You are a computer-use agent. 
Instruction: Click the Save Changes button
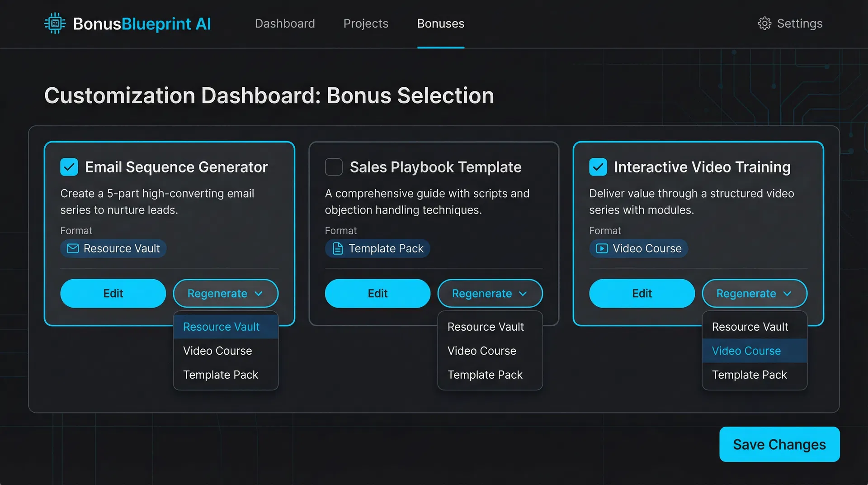click(778, 444)
